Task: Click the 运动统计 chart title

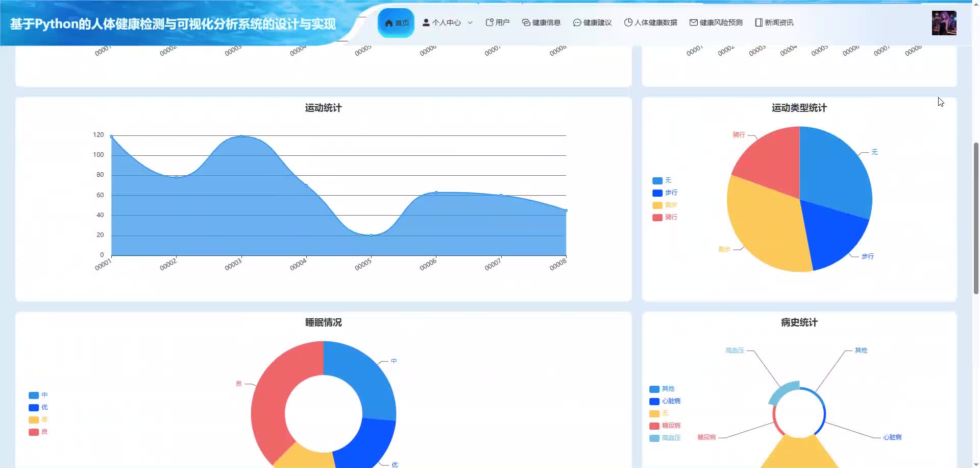Action: (x=324, y=108)
